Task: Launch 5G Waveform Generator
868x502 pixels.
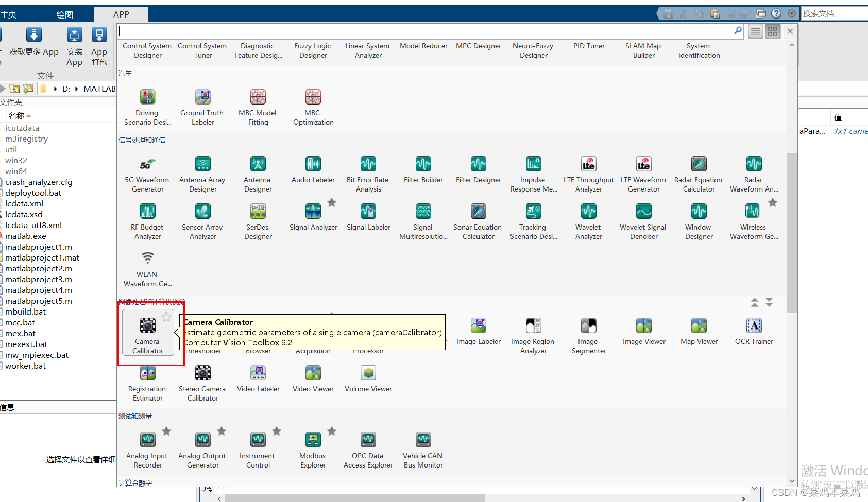Action: 148,174
